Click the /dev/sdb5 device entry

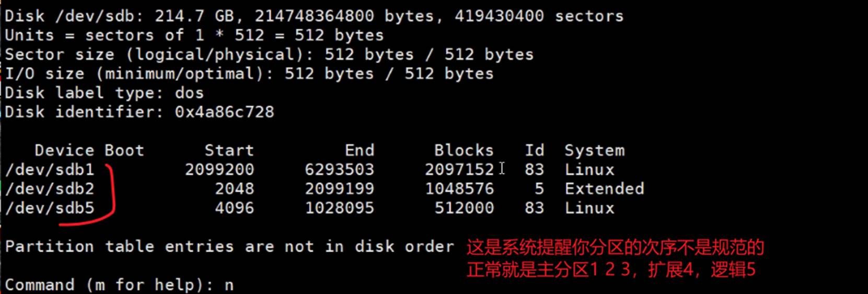pos(50,208)
